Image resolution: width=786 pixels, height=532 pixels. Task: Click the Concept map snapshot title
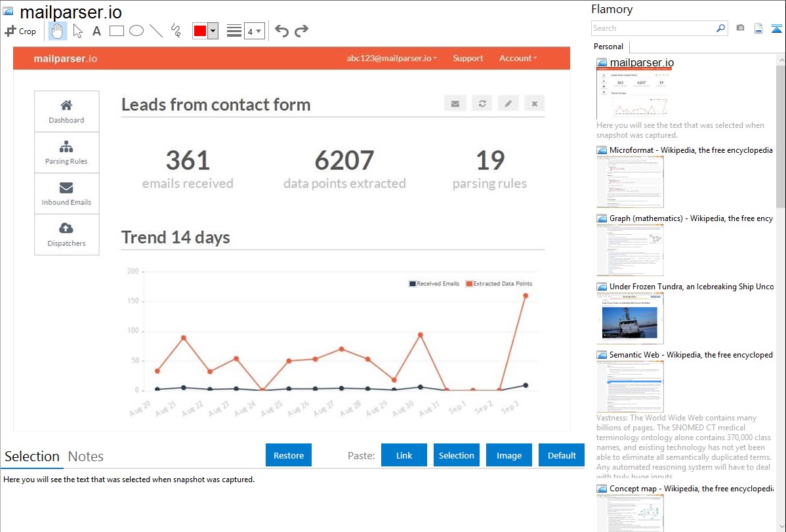(x=691, y=488)
